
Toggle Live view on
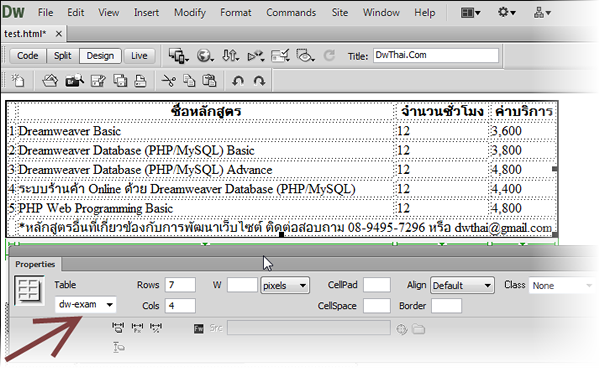139,56
